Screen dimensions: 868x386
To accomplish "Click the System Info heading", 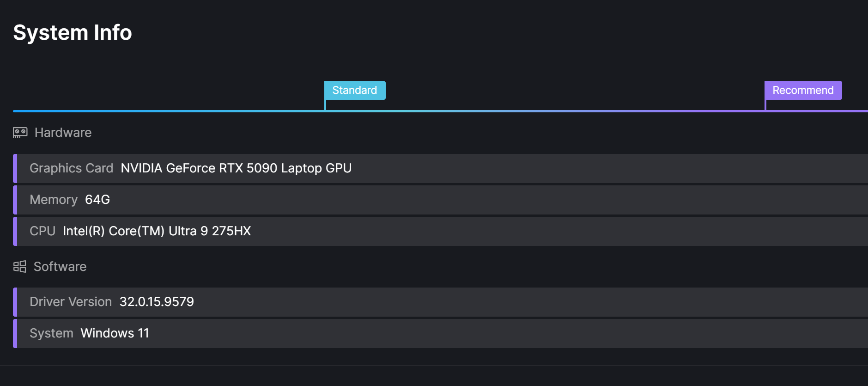I will 73,33.
